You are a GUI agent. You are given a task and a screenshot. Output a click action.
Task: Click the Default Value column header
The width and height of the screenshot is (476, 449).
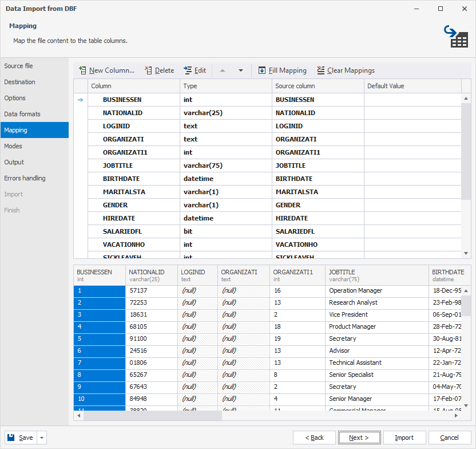coord(412,86)
